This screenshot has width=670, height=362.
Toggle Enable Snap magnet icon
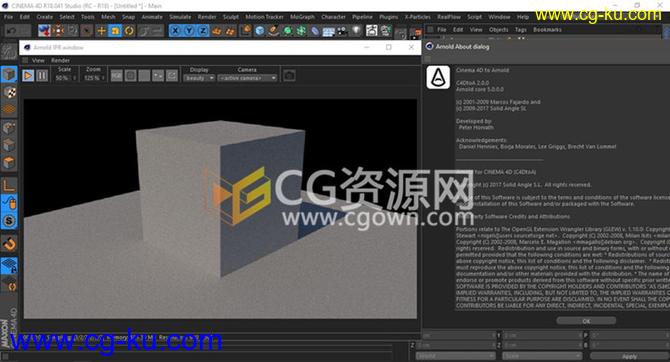[x=9, y=244]
